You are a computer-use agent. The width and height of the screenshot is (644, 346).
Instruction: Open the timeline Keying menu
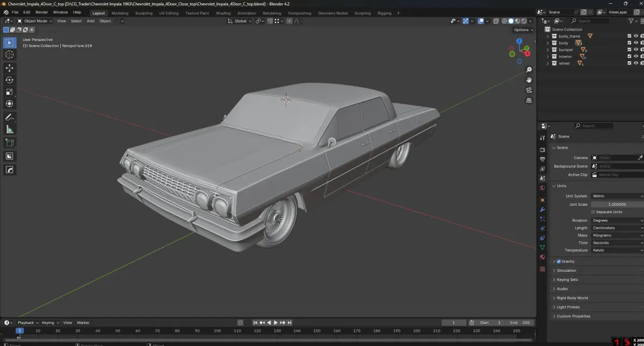pos(50,322)
